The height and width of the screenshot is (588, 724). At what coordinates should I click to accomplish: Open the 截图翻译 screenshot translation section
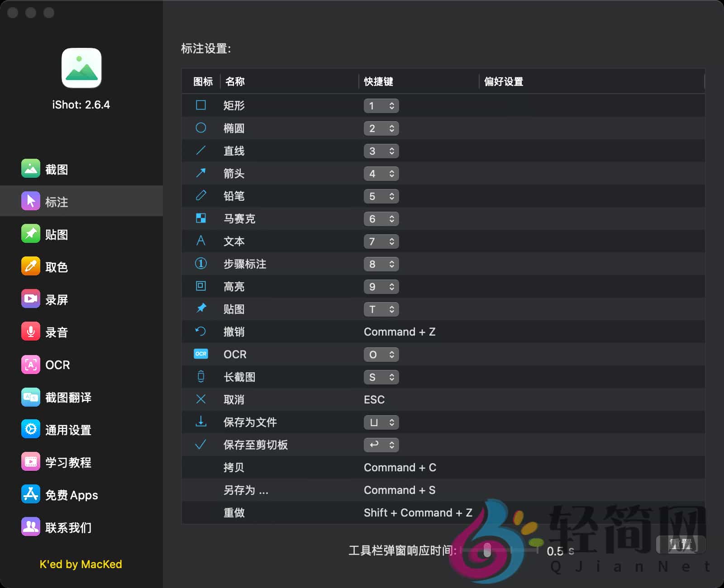point(68,397)
